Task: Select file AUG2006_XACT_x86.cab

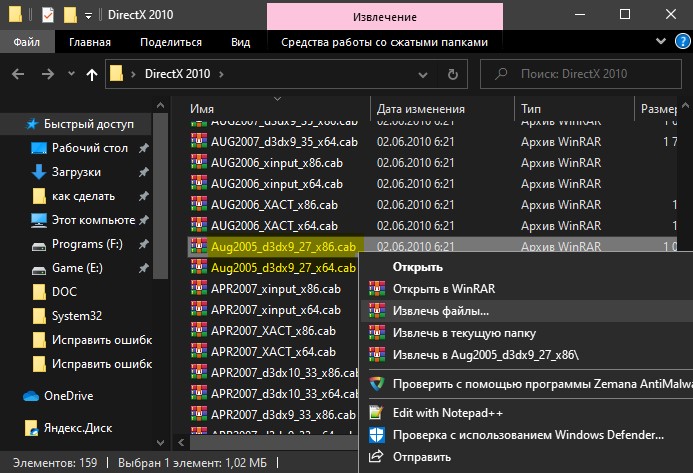Action: click(274, 205)
